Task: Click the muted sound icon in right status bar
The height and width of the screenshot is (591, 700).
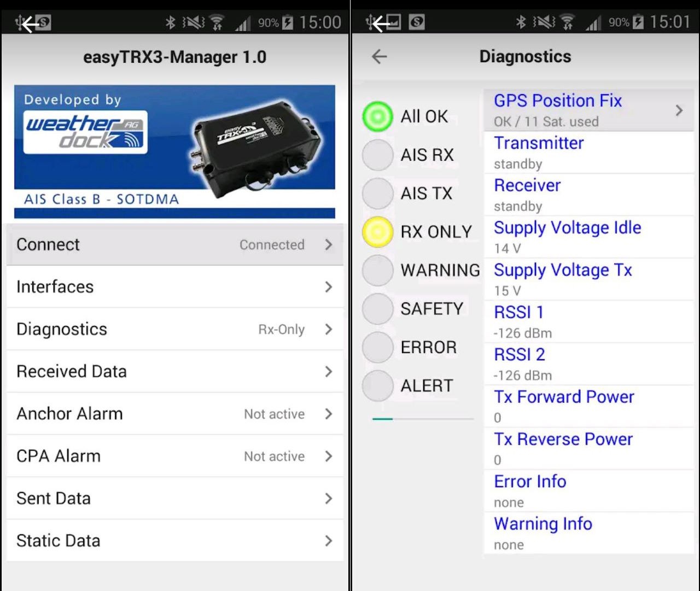Action: pyautogui.click(x=544, y=22)
